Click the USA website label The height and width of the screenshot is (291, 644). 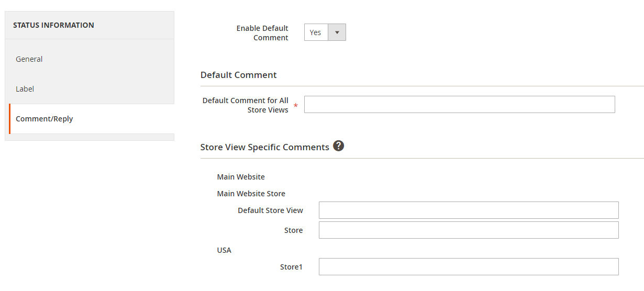pos(224,250)
